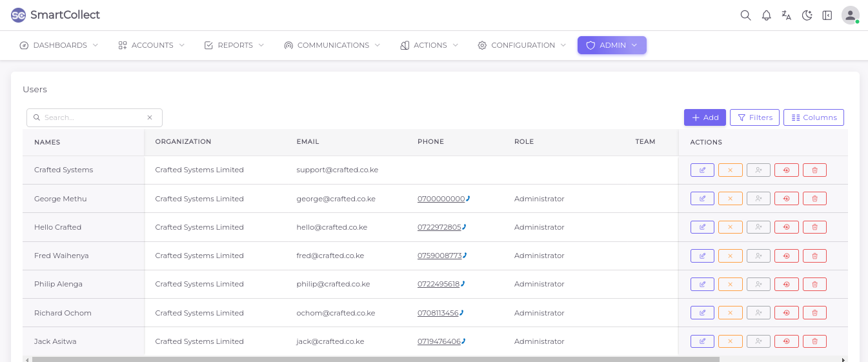The image size is (868, 362).
Task: Open the Communications menu
Action: [x=332, y=45]
